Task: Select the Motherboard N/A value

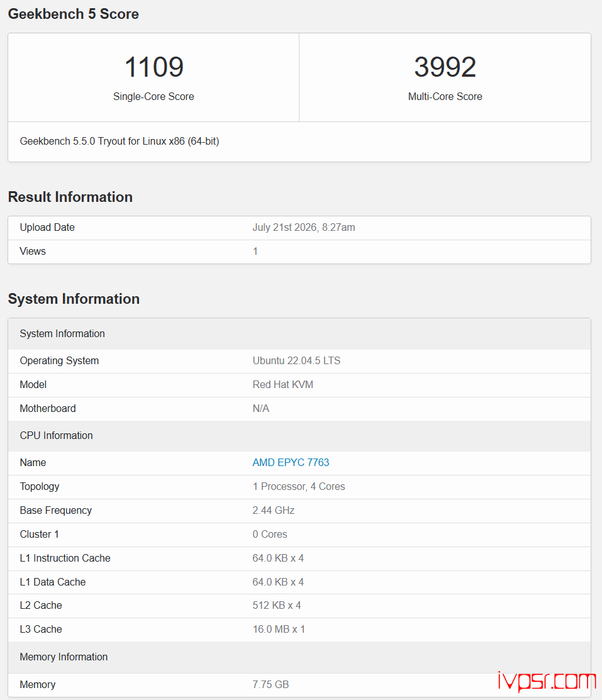Action: 261,408
